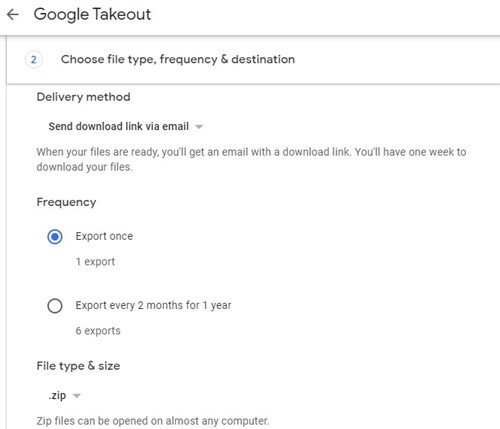Click the step 2 number badge
Screen dimensions: 500x429
pos(34,60)
